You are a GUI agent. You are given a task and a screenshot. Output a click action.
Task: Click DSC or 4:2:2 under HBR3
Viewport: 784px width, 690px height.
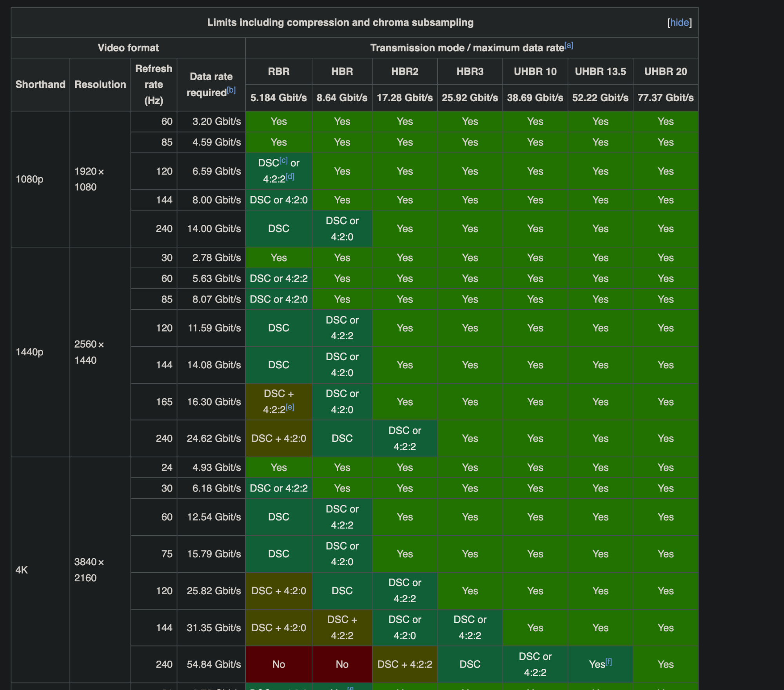[x=470, y=628]
